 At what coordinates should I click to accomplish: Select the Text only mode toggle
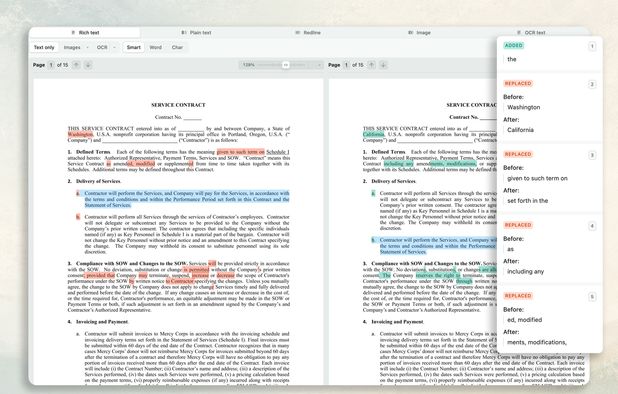(44, 47)
